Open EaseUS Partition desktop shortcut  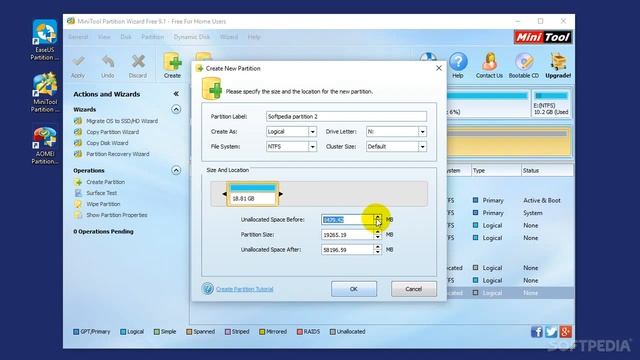[44, 40]
